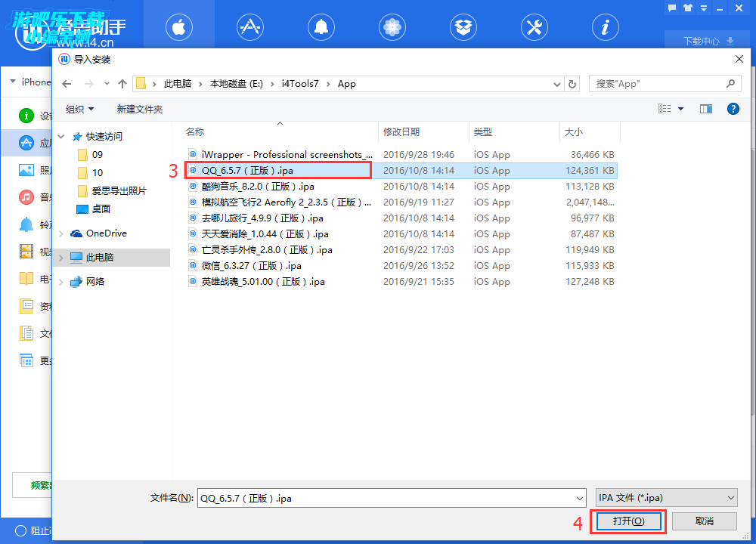Click 此电脑 in the address breadcrumb

tap(178, 84)
